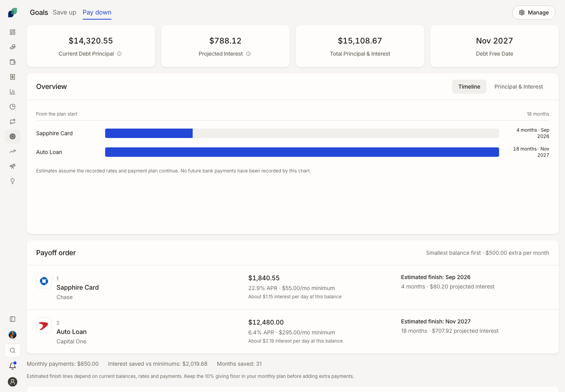The width and height of the screenshot is (565, 392).
Task: Click the Overview heading
Action: (x=51, y=87)
